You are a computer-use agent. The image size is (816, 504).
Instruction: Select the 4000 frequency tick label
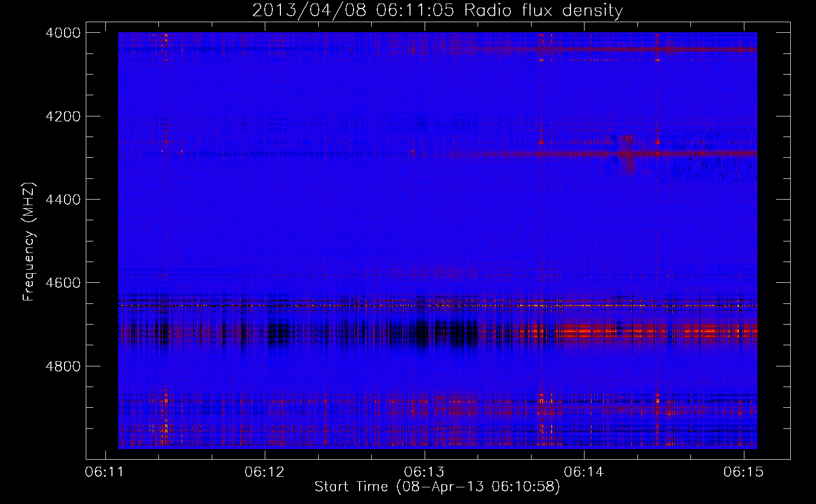63,33
